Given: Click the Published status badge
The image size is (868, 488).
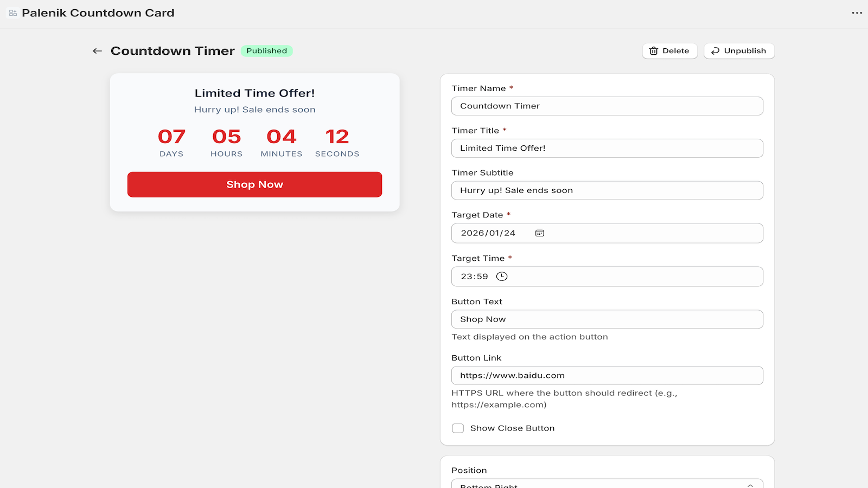Looking at the screenshot, I should coord(266,50).
